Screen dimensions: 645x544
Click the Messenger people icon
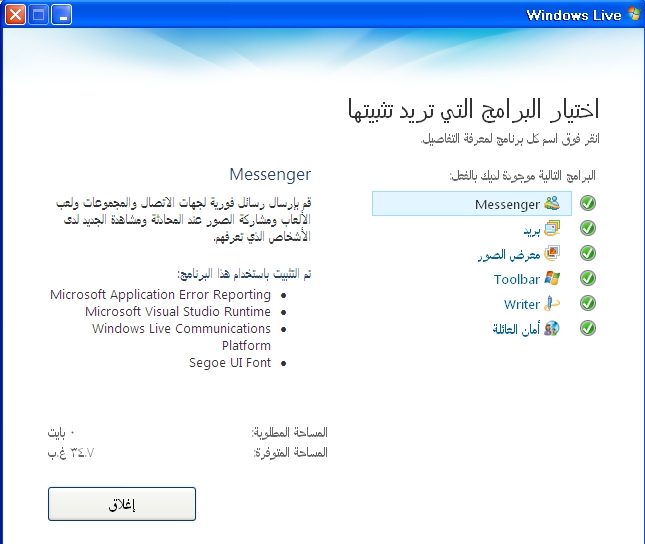[x=552, y=203]
